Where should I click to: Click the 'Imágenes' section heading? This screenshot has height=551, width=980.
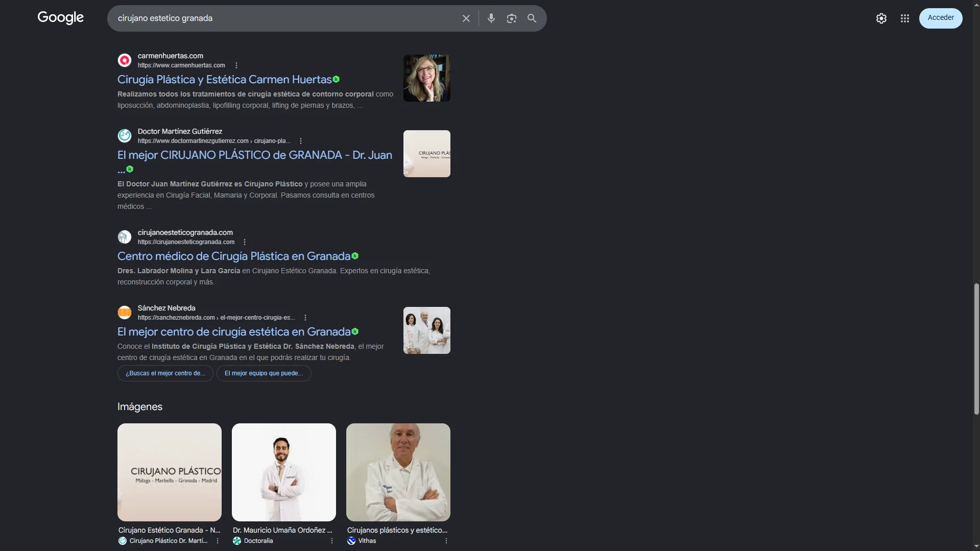(x=140, y=407)
